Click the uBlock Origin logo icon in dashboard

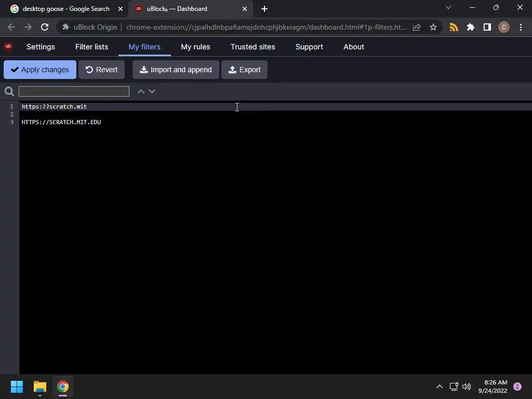[x=8, y=46]
